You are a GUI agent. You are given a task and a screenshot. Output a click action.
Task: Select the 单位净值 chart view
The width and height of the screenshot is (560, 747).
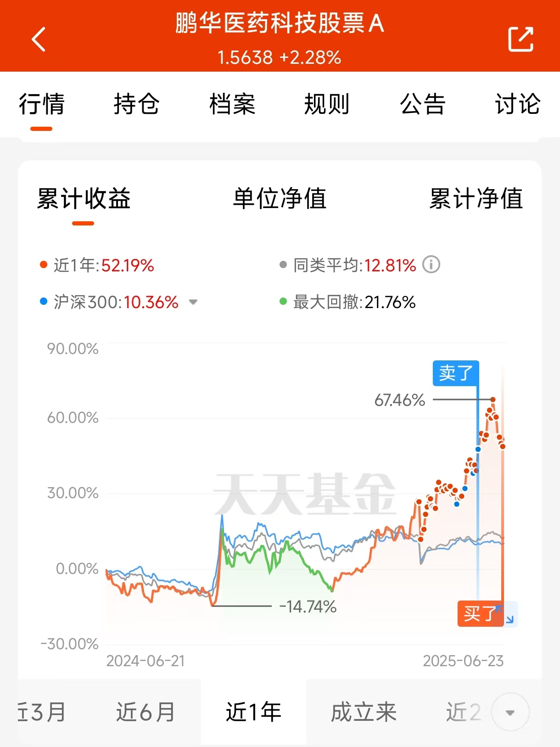point(280,199)
